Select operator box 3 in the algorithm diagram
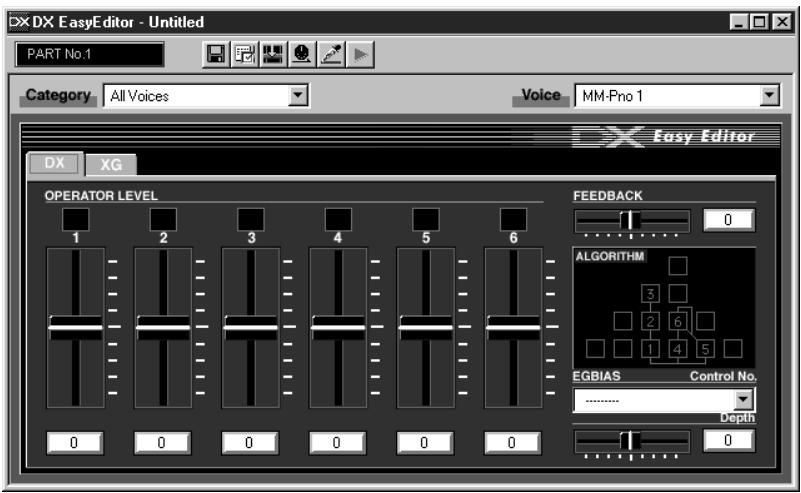 point(650,294)
